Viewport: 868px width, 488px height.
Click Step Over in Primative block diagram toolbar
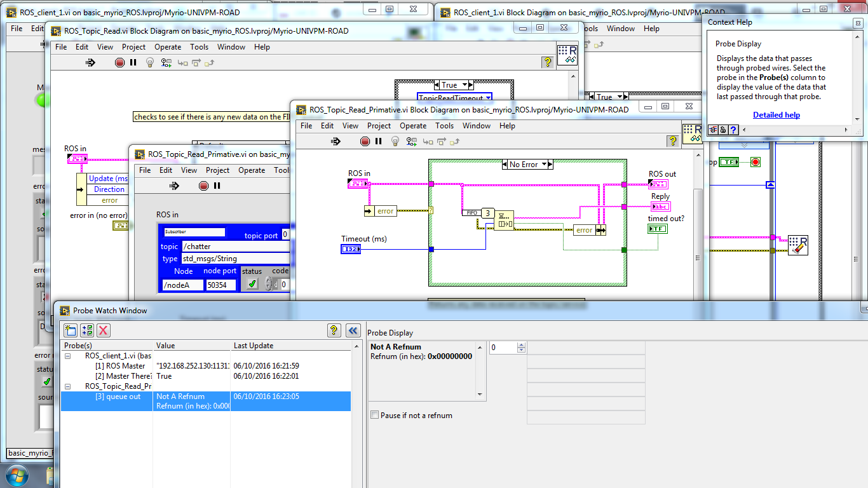click(x=442, y=141)
